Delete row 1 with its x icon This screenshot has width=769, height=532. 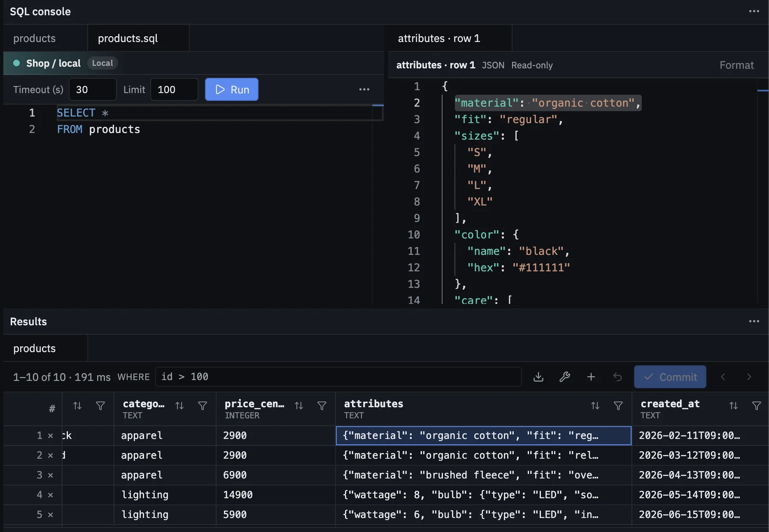50,436
